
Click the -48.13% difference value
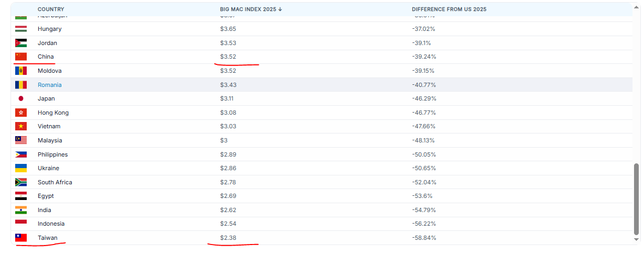click(x=423, y=140)
